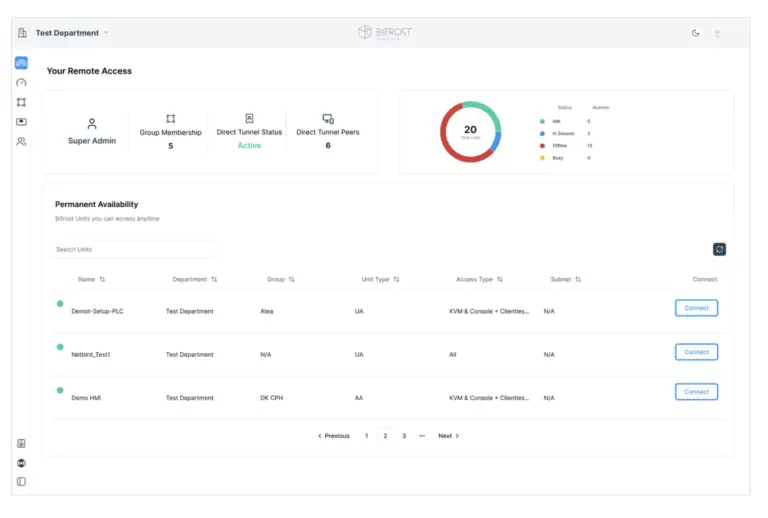The width and height of the screenshot is (768, 518).
Task: Click the pagination ellipsis
Action: coord(422,436)
